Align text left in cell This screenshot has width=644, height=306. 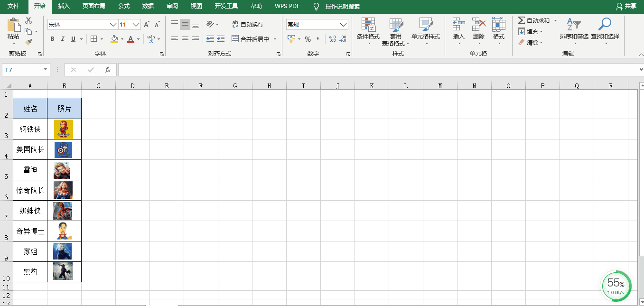175,39
